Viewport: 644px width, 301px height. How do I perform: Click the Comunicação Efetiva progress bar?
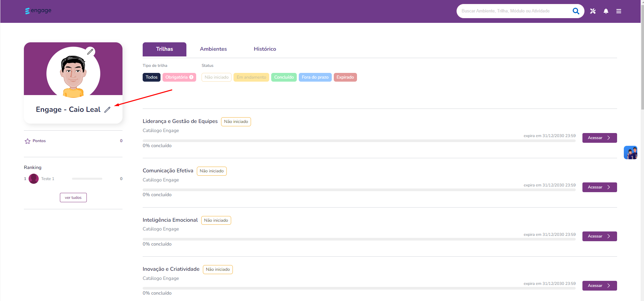[x=359, y=190]
